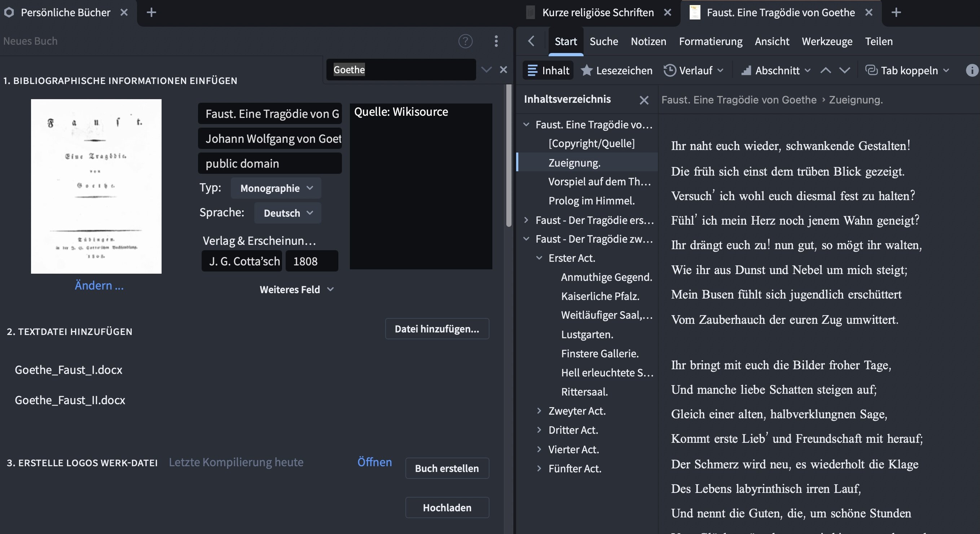Expand the Zweyter Act node

pyautogui.click(x=539, y=411)
